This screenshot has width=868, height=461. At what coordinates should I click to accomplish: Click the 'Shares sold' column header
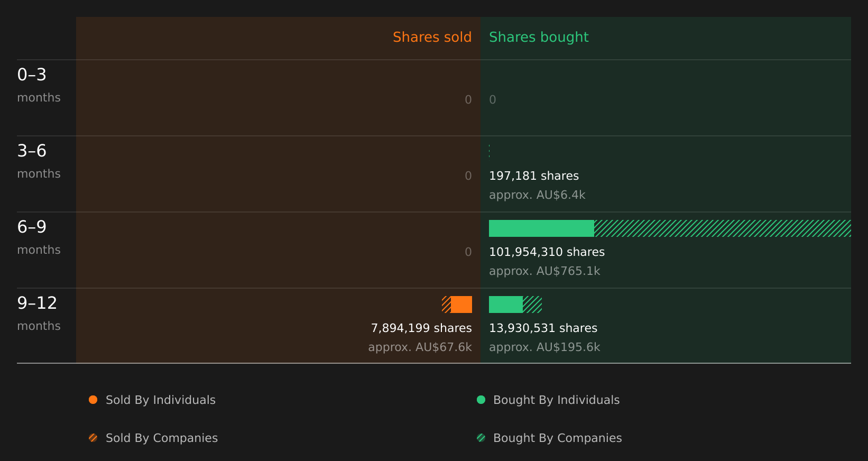tap(432, 37)
